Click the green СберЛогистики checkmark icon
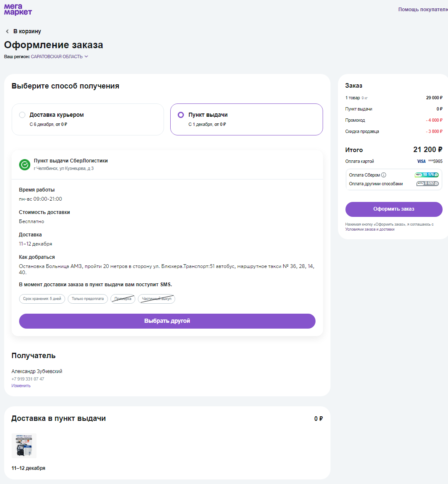Viewport: 448px width, 484px height. click(x=24, y=165)
